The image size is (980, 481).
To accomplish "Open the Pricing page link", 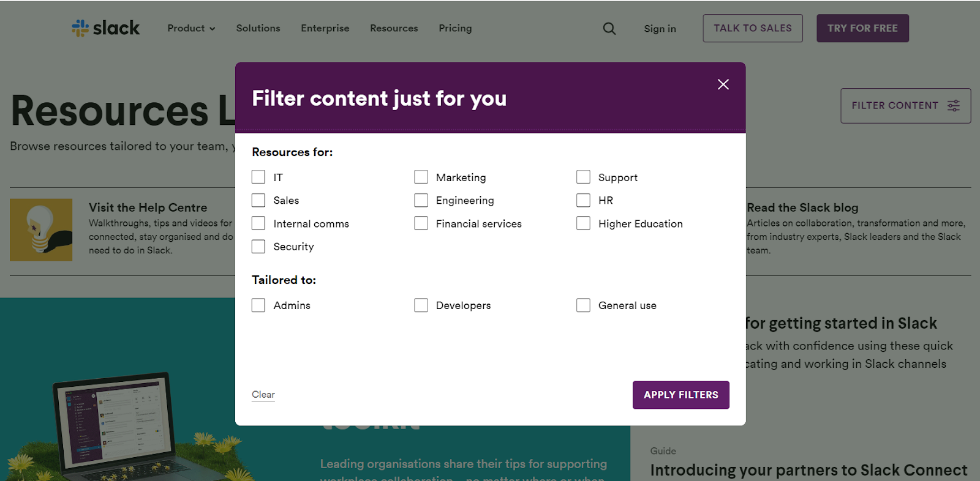I will pos(455,28).
